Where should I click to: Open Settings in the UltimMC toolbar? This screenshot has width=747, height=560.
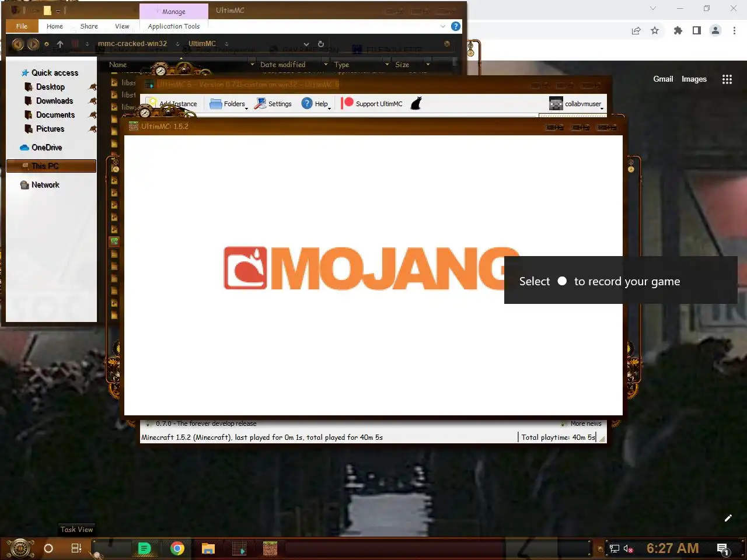[x=273, y=104]
